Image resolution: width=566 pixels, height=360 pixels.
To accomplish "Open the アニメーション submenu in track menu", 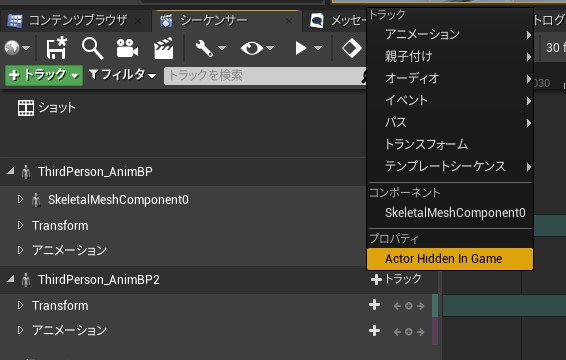I will click(450, 34).
